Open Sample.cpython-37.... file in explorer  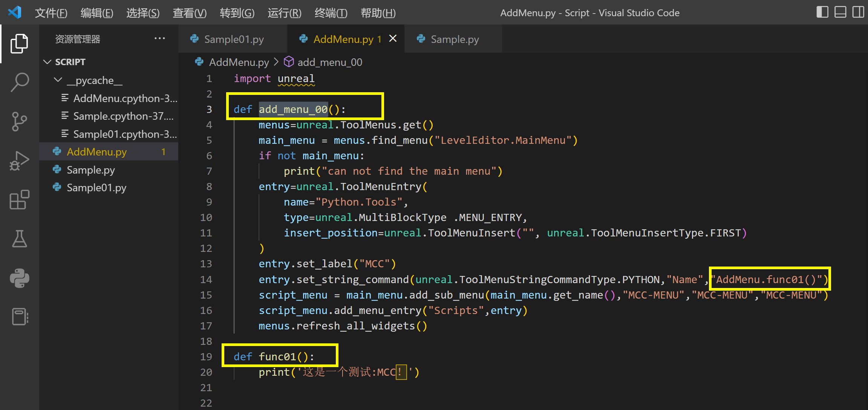pos(109,116)
